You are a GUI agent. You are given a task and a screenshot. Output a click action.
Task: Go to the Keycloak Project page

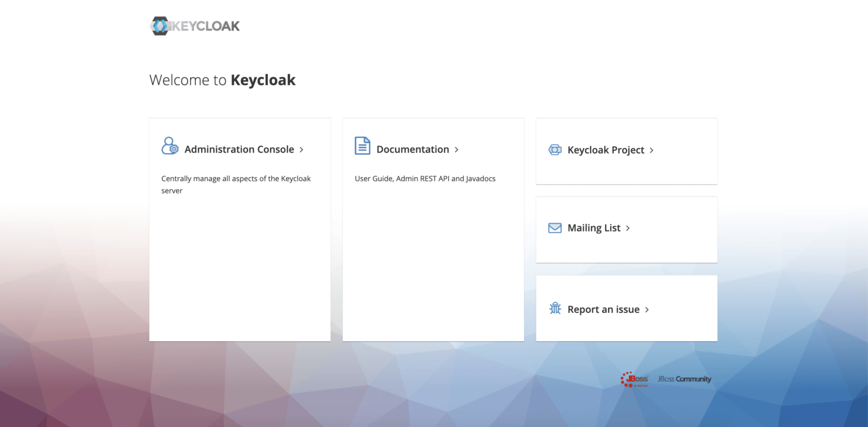pos(606,150)
